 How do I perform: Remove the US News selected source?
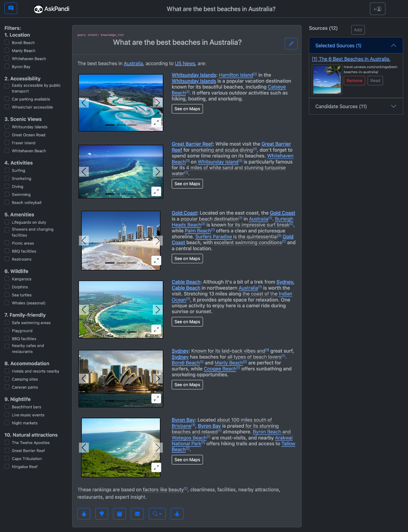tap(354, 81)
